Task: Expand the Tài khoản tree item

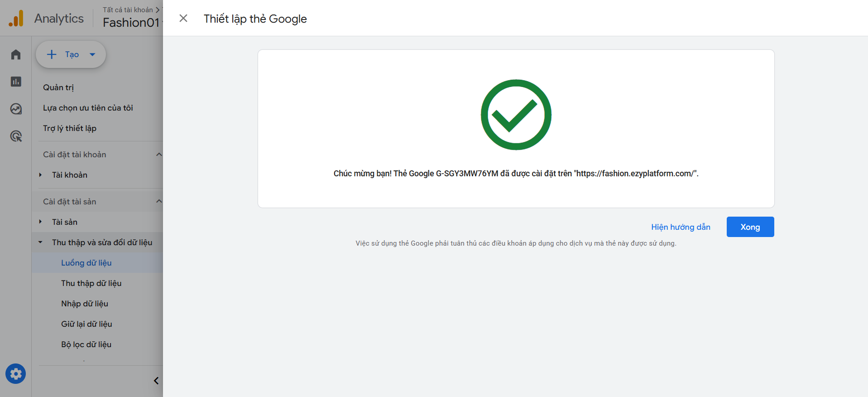Action: tap(41, 175)
